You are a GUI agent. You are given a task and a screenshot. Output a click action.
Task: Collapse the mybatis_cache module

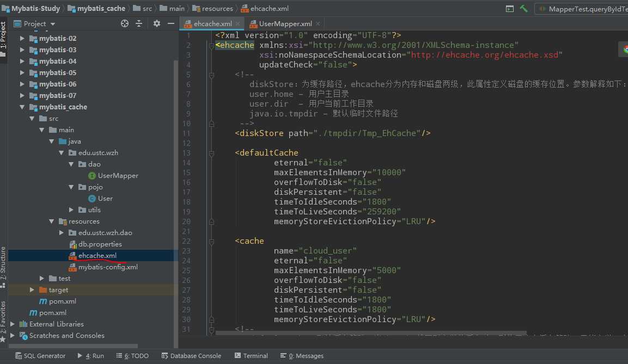(22, 107)
